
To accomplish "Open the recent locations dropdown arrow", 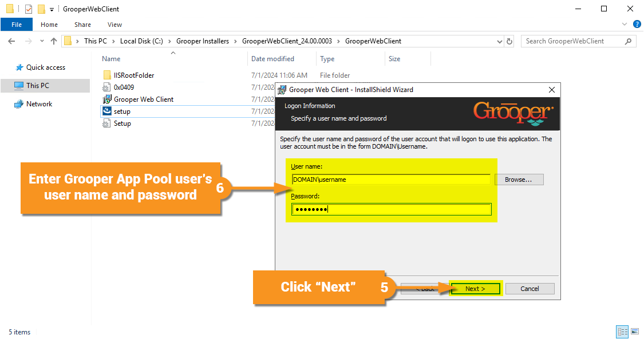I will coord(42,41).
